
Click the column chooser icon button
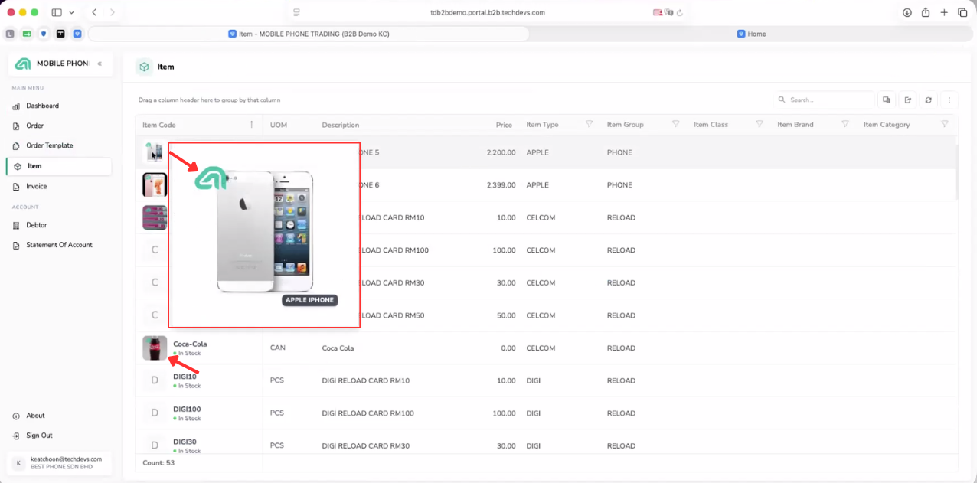pos(887,100)
